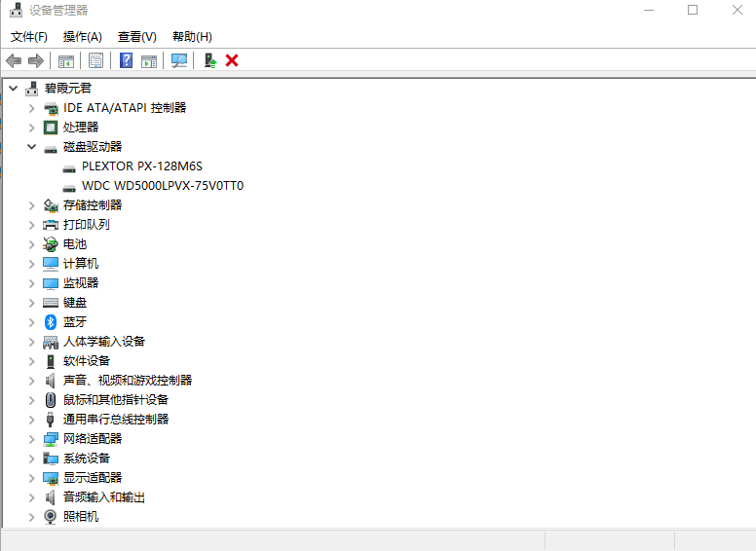Click the 人体学输入设备 icon
The image size is (756, 551).
pyautogui.click(x=51, y=342)
